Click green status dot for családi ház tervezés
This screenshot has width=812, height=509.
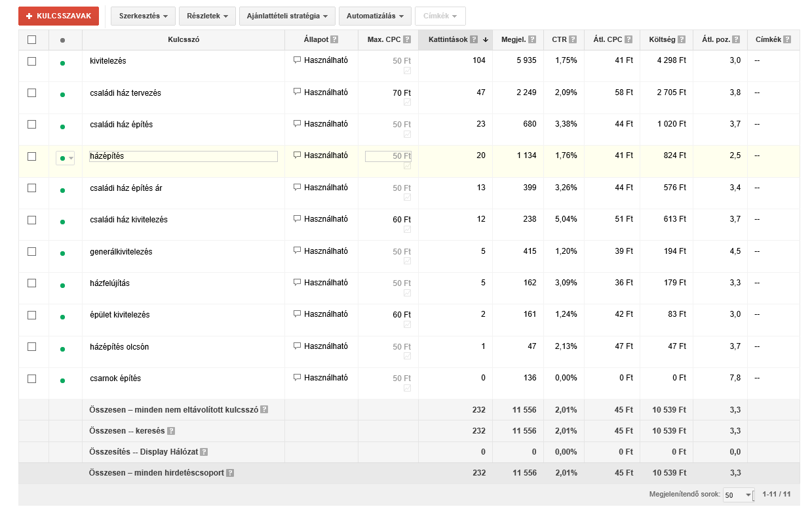62,94
